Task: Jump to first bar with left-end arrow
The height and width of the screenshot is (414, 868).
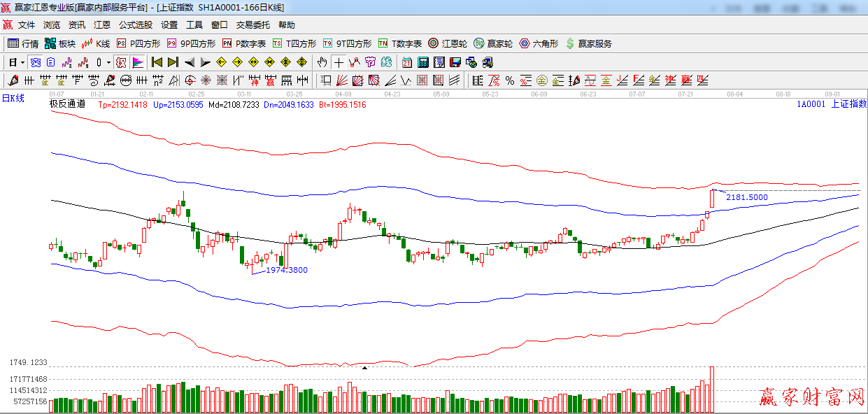Action: tap(157, 62)
